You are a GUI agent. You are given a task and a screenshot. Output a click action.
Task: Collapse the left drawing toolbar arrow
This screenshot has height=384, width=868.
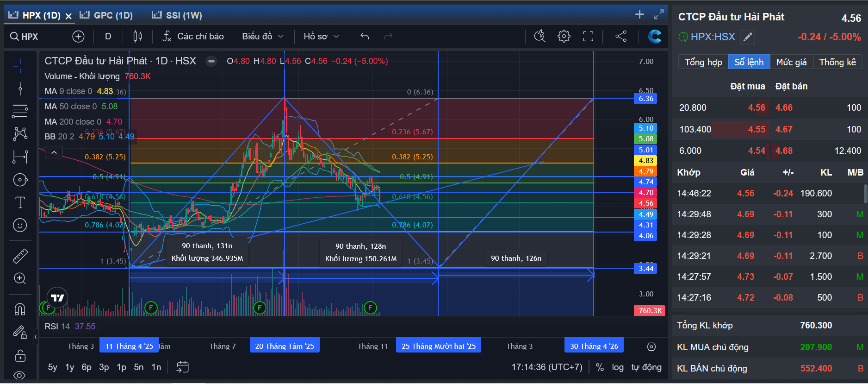coord(36,337)
